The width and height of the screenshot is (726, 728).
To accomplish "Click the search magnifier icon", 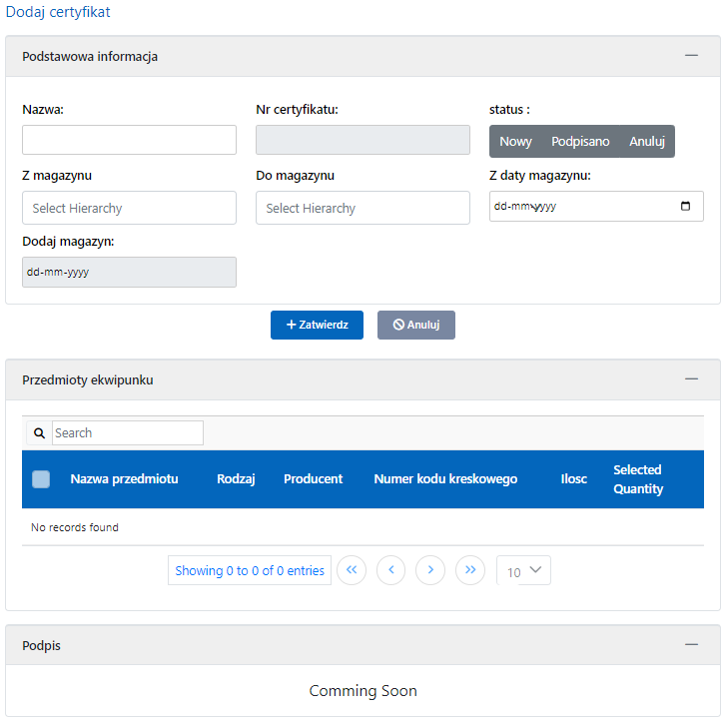I will pyautogui.click(x=39, y=433).
